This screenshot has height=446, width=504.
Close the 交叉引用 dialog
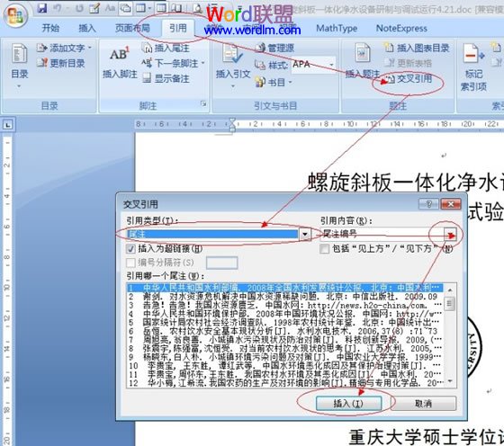(x=451, y=204)
